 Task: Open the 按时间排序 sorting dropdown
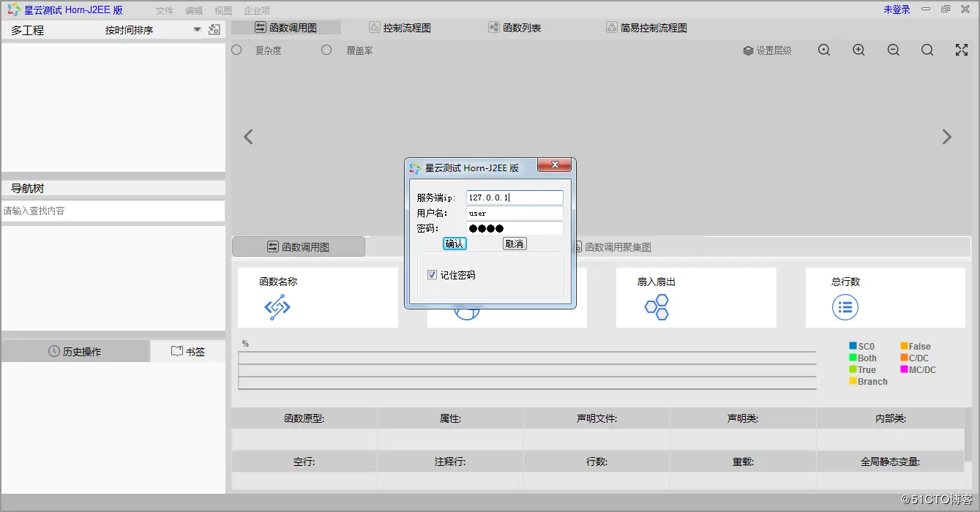(196, 30)
